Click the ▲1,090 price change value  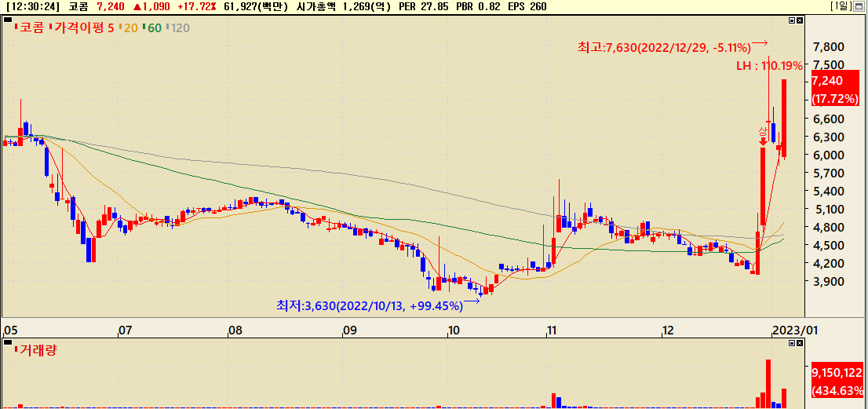151,6
